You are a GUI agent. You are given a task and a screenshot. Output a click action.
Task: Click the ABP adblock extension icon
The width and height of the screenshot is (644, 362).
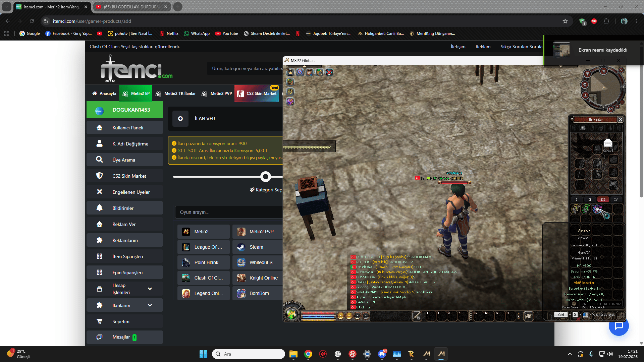coord(594,21)
